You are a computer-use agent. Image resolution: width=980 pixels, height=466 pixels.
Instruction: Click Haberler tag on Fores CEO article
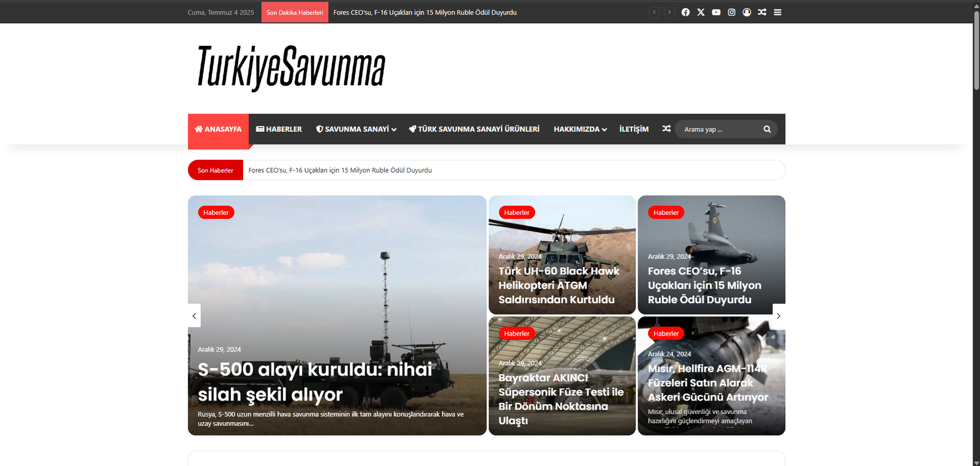[x=666, y=212]
